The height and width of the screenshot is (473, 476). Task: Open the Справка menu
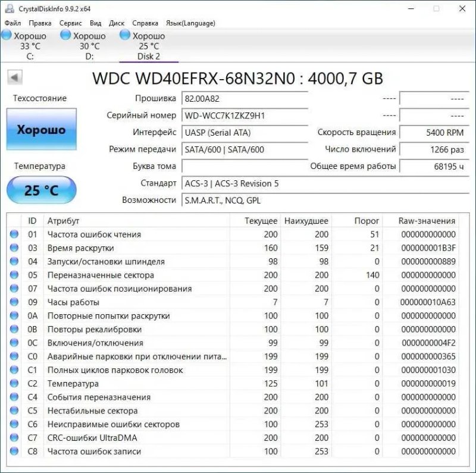tap(145, 23)
